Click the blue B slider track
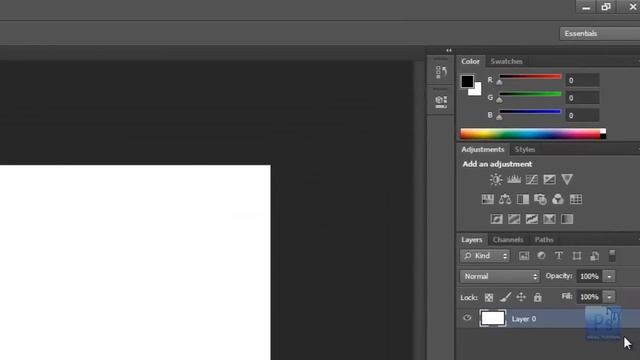 [530, 111]
